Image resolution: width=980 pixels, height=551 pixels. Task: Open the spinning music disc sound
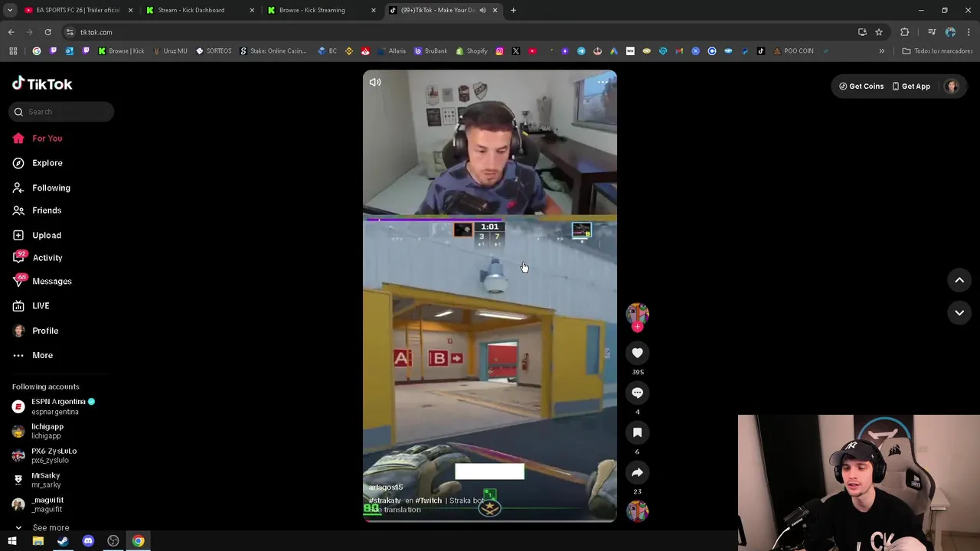point(637,510)
